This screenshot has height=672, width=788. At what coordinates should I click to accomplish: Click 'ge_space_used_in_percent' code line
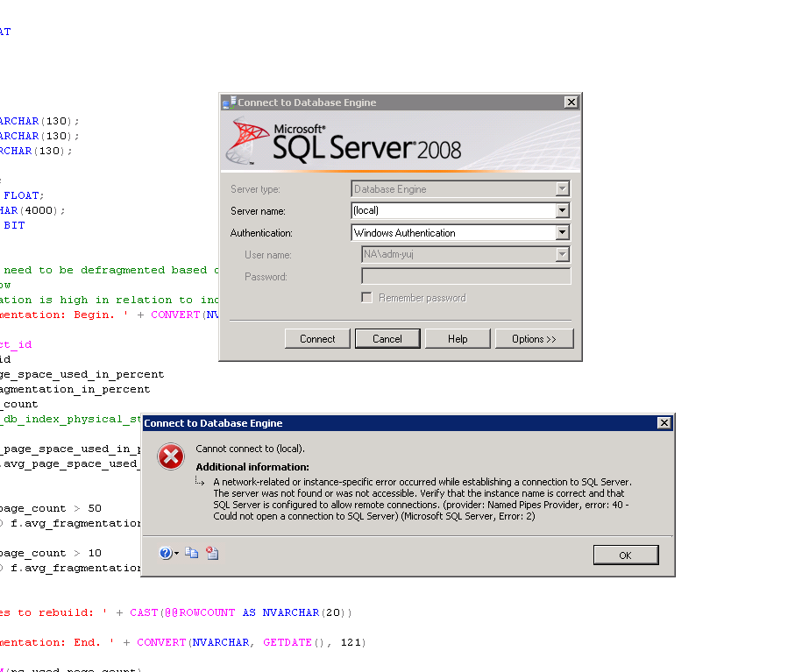(82, 375)
